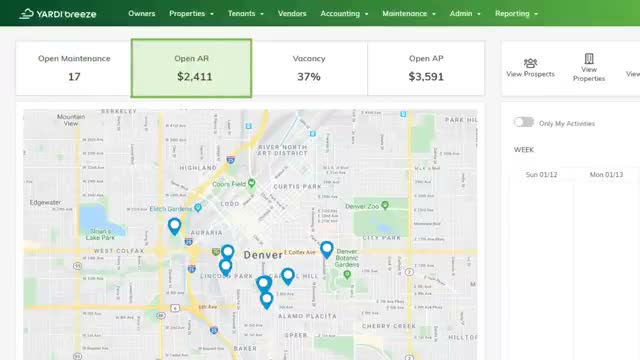This screenshot has width=640, height=360.
Task: Click the View Prospects people icon
Action: point(530,63)
